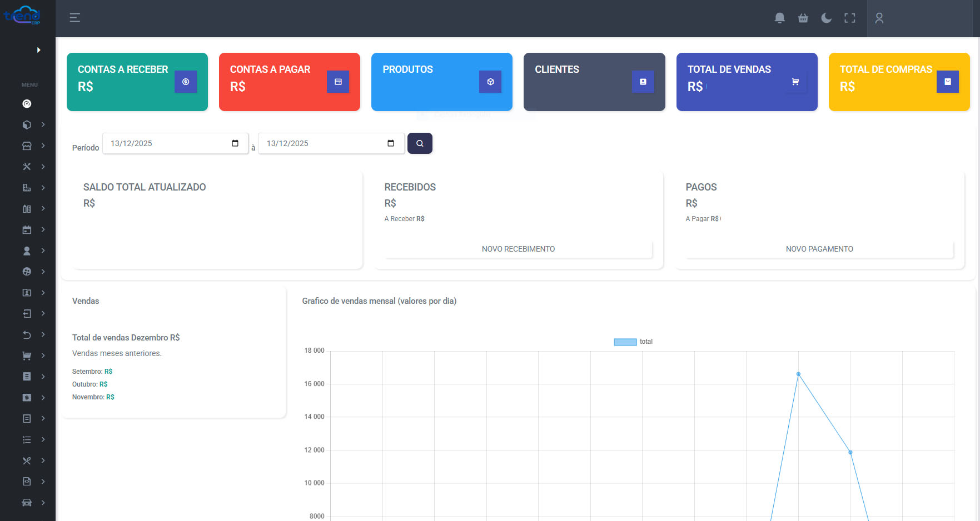This screenshot has height=521, width=980.
Task: Open notifications via the bell icon
Action: [779, 18]
